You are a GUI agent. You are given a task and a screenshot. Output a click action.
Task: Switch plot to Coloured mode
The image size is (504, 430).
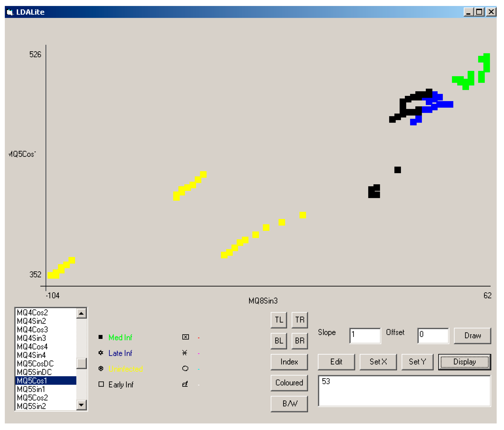click(x=289, y=383)
